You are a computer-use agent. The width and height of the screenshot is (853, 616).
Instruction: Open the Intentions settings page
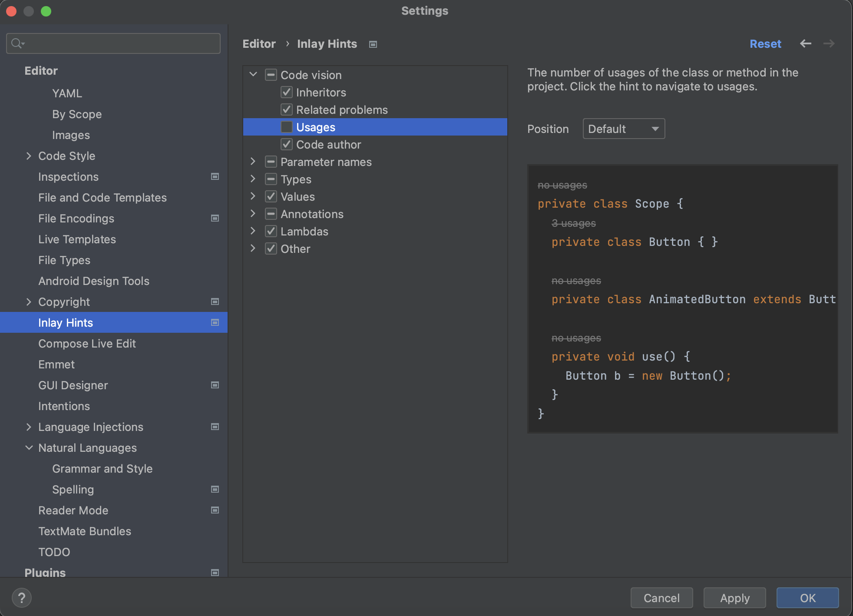pyautogui.click(x=64, y=406)
